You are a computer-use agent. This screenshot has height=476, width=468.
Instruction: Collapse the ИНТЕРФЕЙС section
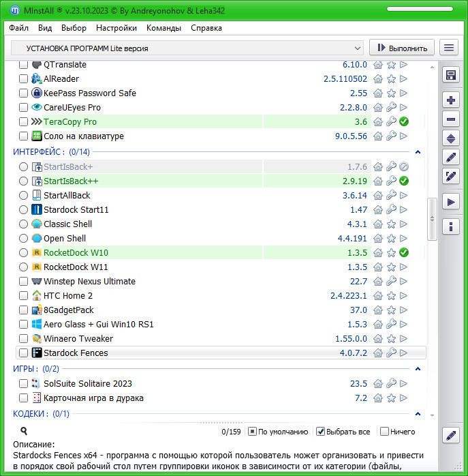(418, 152)
